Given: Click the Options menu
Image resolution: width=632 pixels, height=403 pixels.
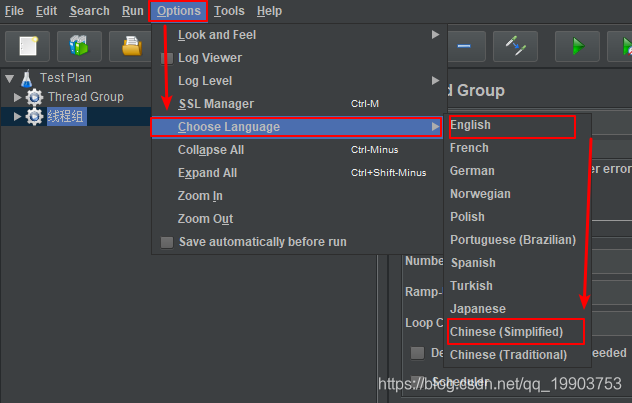Looking at the screenshot, I should coord(179,11).
